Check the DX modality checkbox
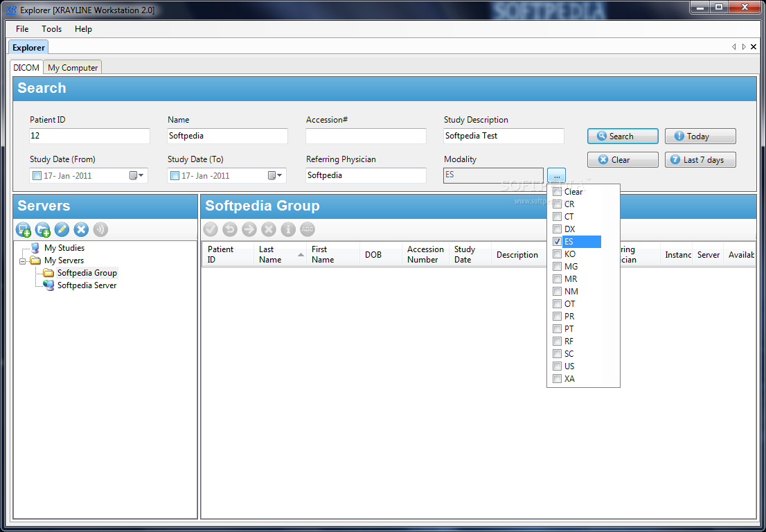 [557, 229]
